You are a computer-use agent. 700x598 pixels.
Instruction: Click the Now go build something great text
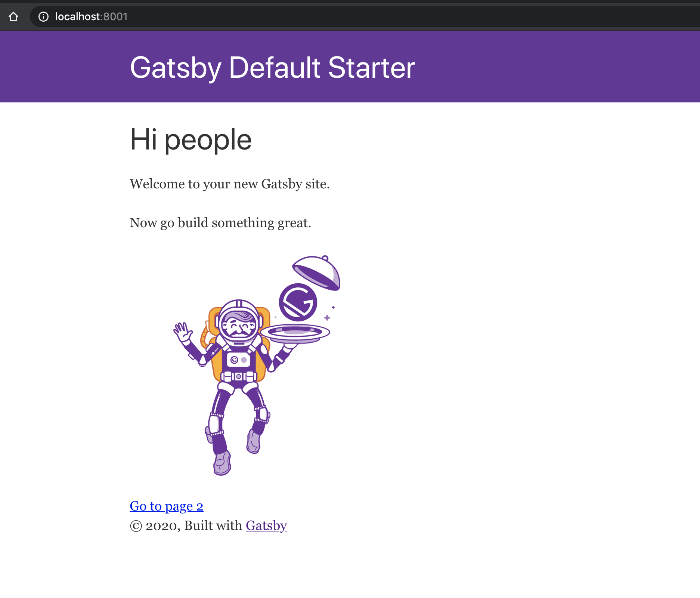click(x=220, y=223)
